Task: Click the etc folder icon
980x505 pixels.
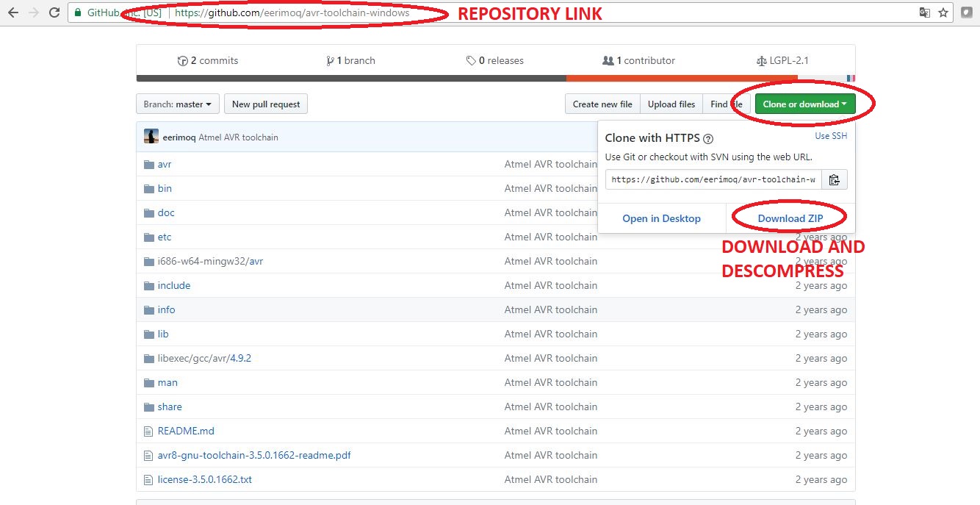Action: click(149, 237)
